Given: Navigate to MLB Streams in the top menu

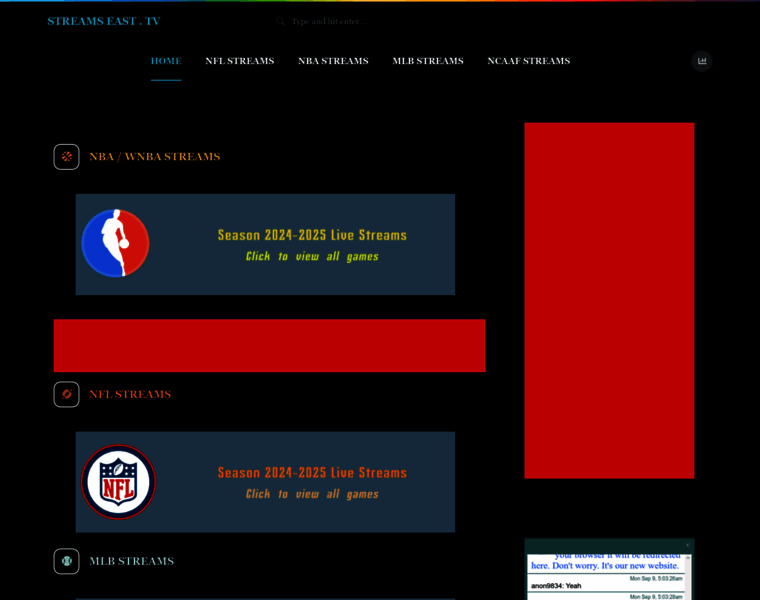Looking at the screenshot, I should 427,61.
